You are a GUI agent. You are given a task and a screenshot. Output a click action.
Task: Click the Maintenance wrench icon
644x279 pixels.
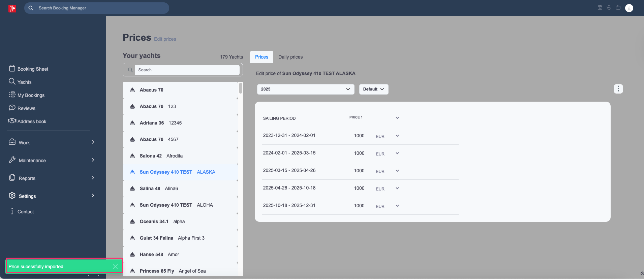click(x=12, y=160)
